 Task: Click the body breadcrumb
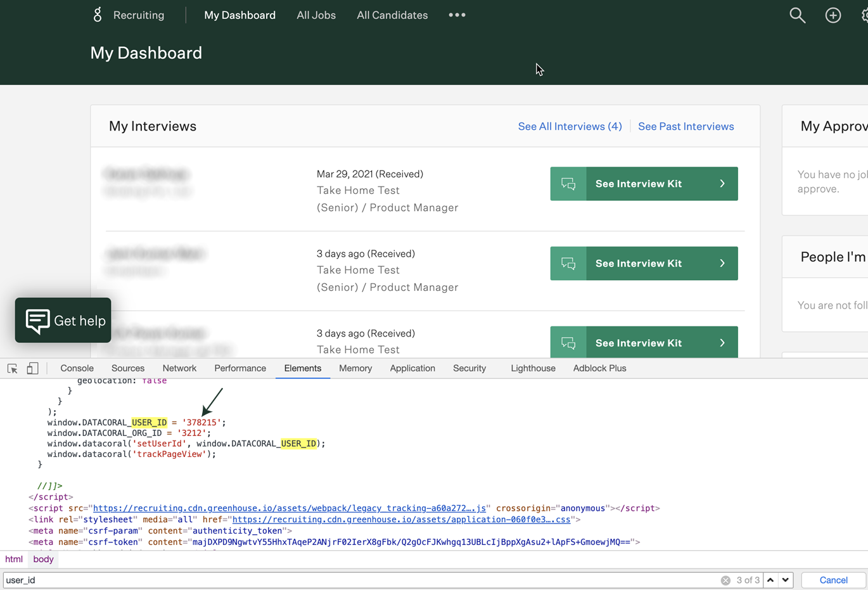pos(43,559)
